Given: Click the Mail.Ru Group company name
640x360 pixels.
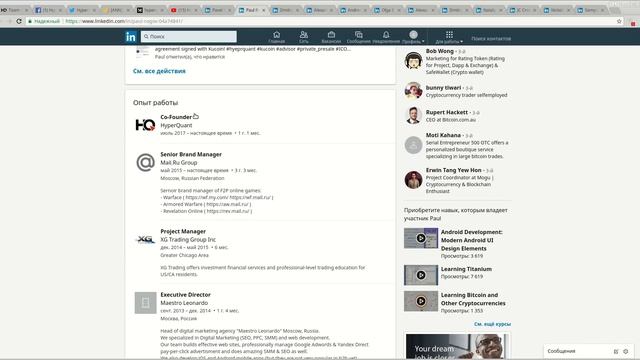Looking at the screenshot, I should [179, 162].
